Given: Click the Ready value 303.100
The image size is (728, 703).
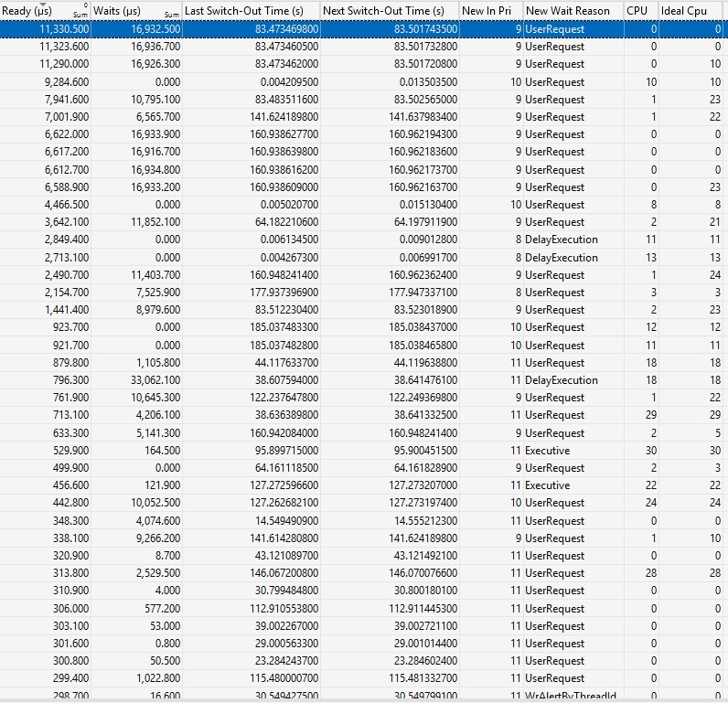Looking at the screenshot, I should [70, 626].
